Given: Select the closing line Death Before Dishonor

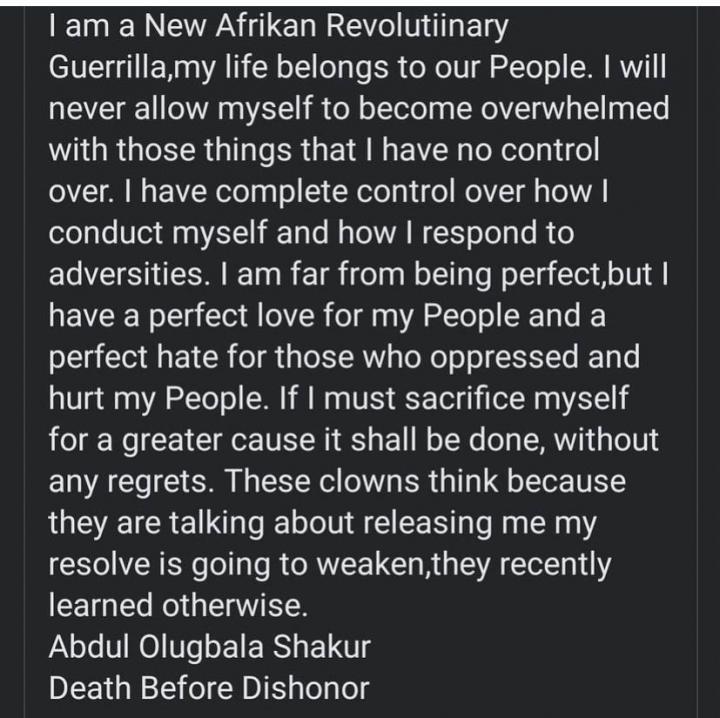Looking at the screenshot, I should pos(209,688).
